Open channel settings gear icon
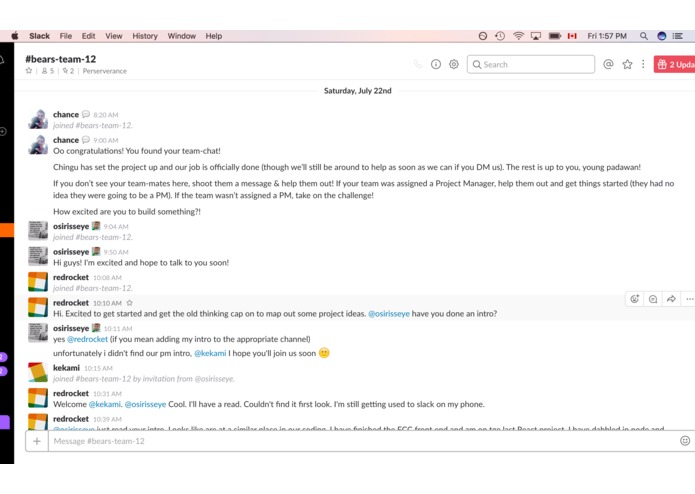The height and width of the screenshot is (494, 695). point(453,65)
